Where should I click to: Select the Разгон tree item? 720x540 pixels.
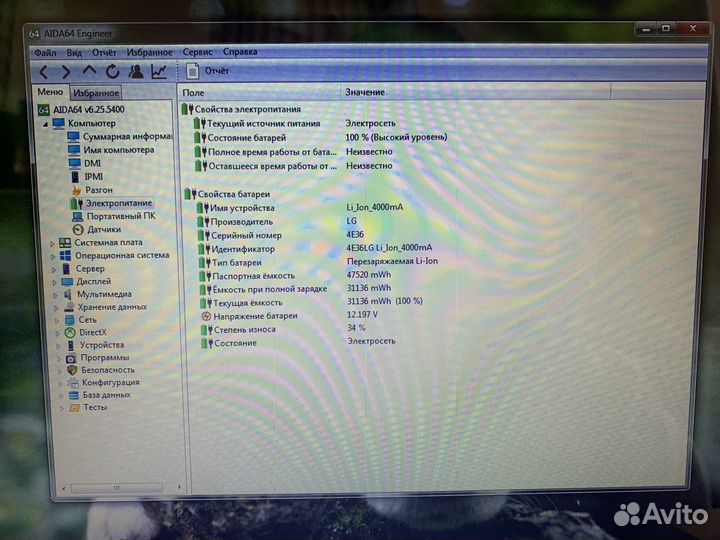coord(99,190)
